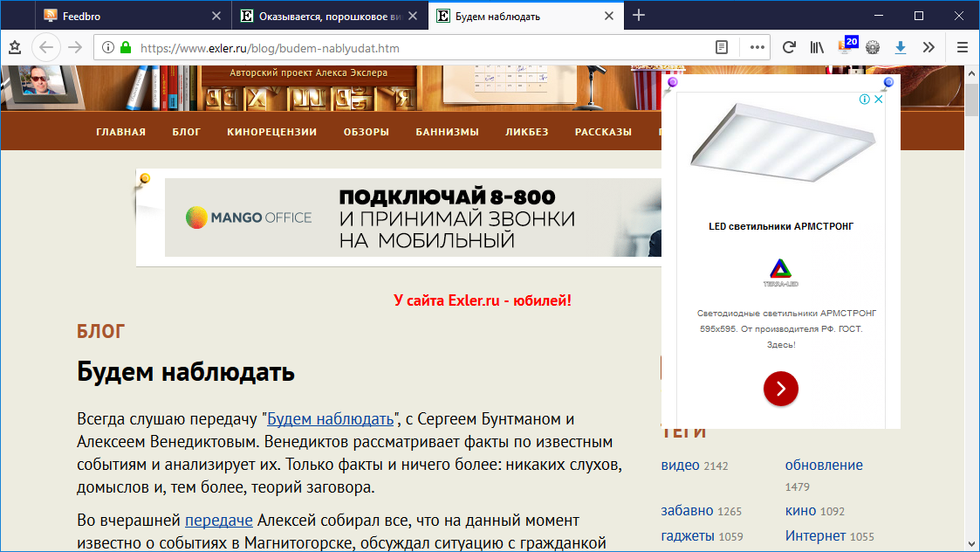Toggle Reader View in the address bar
Image resolution: width=980 pixels, height=552 pixels.
(722, 47)
